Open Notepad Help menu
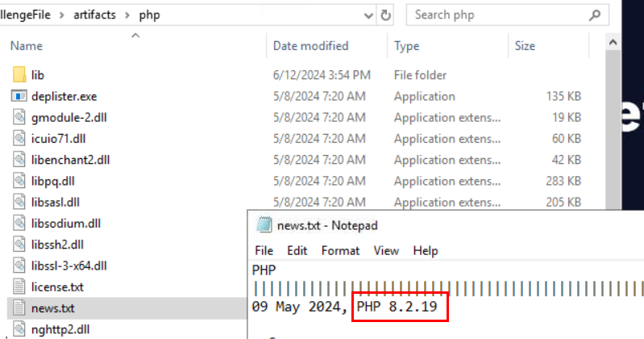644x339 pixels. point(426,250)
